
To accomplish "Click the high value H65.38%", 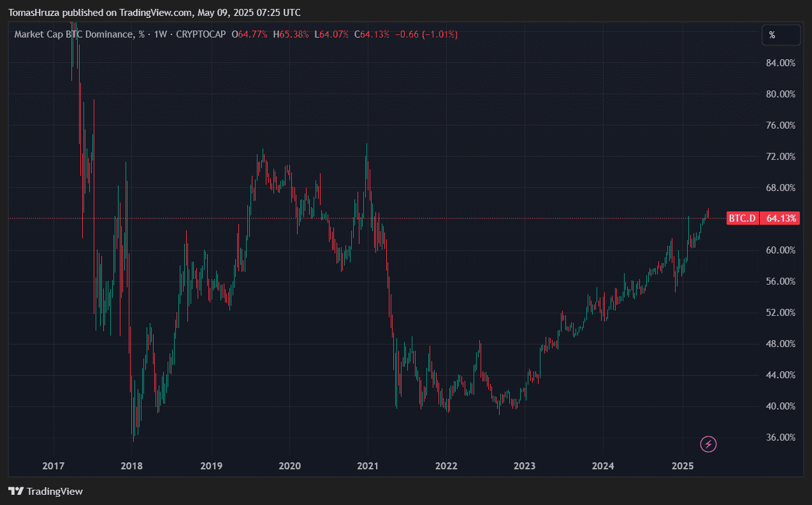I will (293, 34).
